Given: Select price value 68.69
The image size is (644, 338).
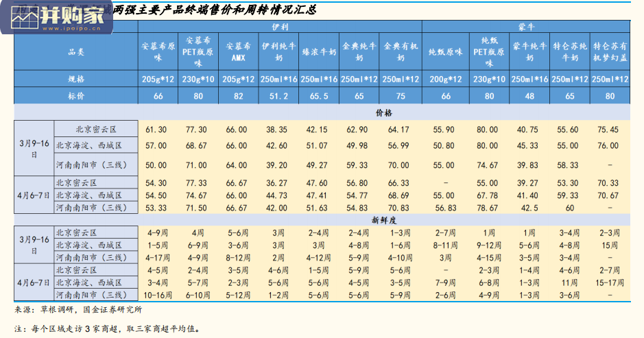Looking at the screenshot, I should pos(398,195).
